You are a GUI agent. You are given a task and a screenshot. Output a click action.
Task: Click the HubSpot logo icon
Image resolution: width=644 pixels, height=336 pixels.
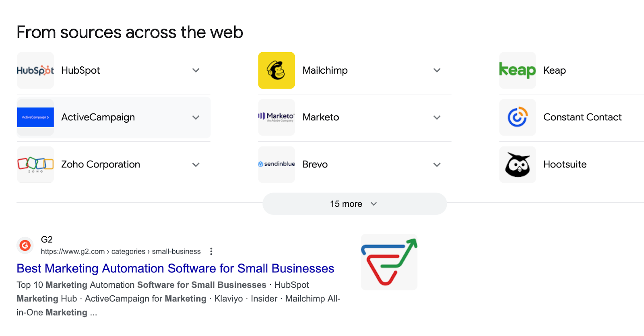(x=35, y=70)
